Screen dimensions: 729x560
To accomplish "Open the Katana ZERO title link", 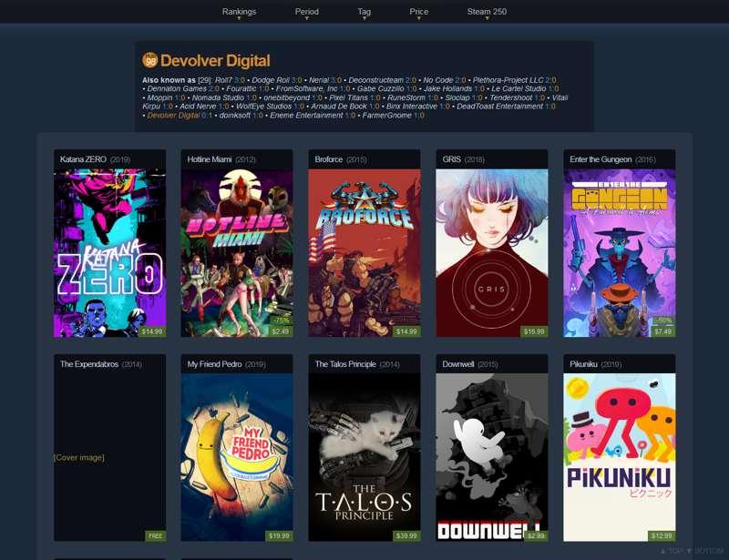I will pyautogui.click(x=83, y=159).
